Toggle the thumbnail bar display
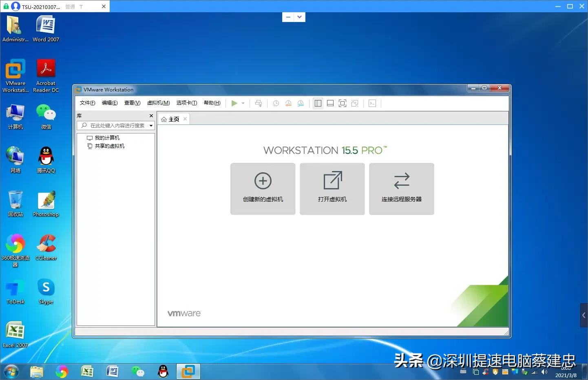 click(330, 103)
